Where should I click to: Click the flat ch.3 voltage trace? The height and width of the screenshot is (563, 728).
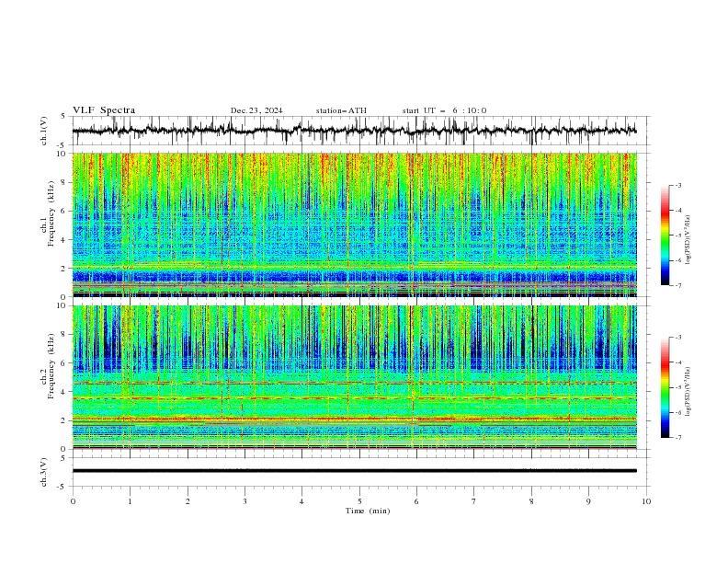pyautogui.click(x=354, y=471)
